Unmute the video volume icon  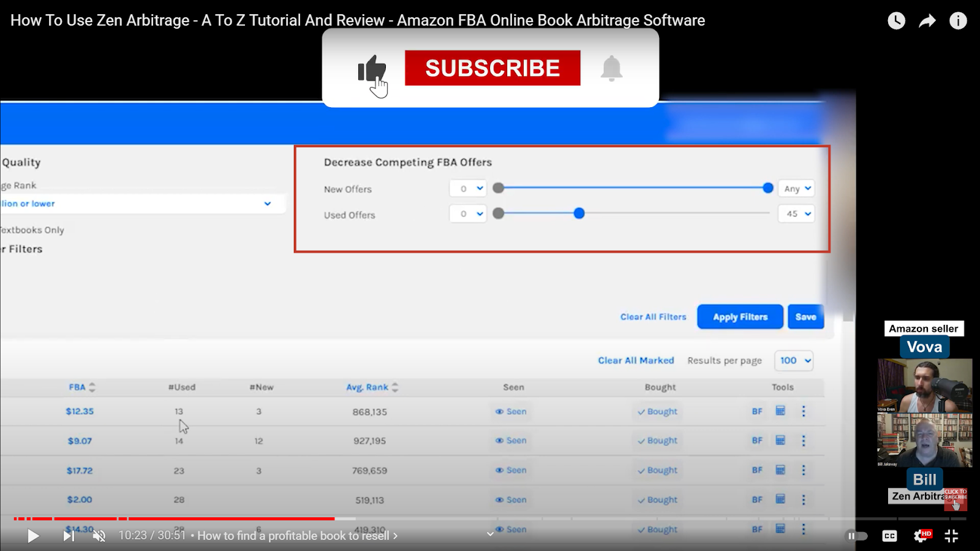pyautogui.click(x=99, y=536)
